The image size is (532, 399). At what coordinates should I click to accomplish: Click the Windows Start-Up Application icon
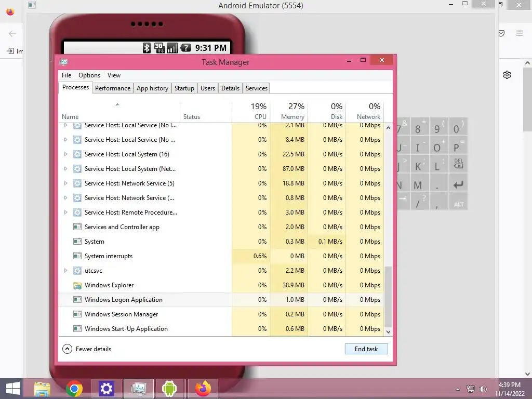click(x=77, y=329)
